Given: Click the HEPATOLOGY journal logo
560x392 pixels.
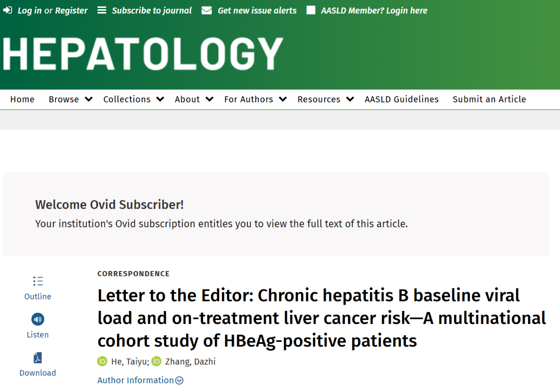Looking at the screenshot, I should (x=142, y=53).
